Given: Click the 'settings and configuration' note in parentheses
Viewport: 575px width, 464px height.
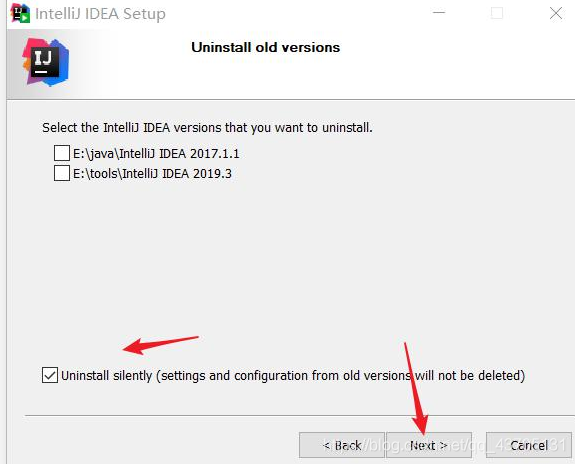Looking at the screenshot, I should [341, 376].
